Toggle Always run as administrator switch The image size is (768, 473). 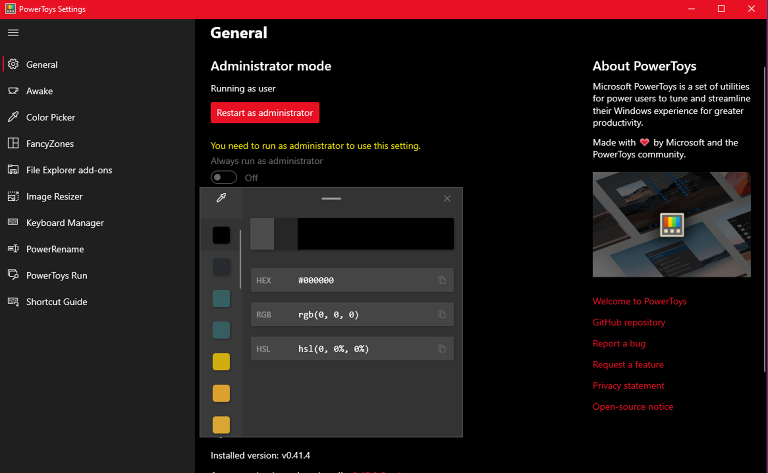click(224, 177)
